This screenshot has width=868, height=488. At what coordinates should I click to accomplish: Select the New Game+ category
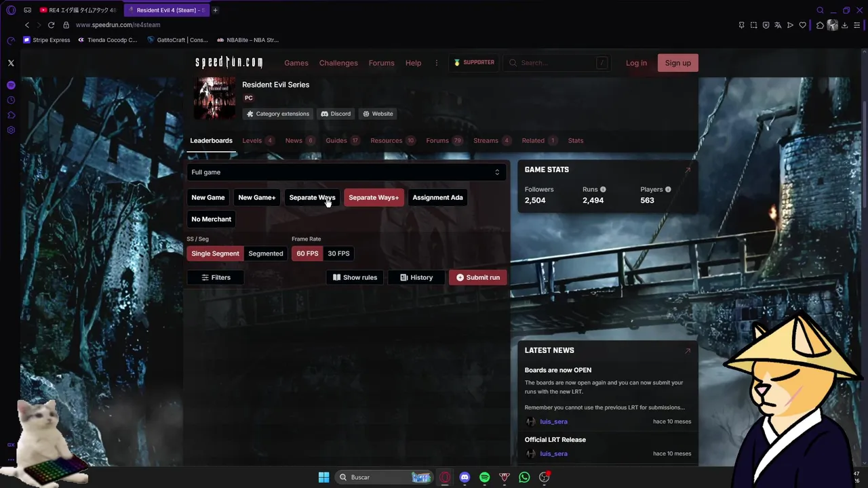coord(257,197)
